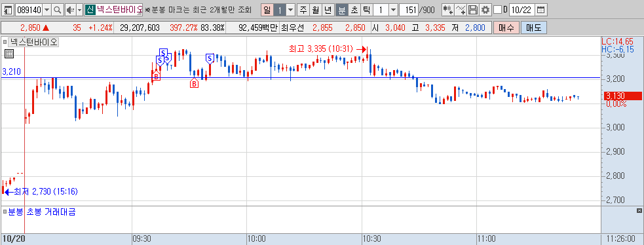Screen dimensions: 644x245
Task: Open the minute interval dropdown arrow
Action: pos(393,9)
